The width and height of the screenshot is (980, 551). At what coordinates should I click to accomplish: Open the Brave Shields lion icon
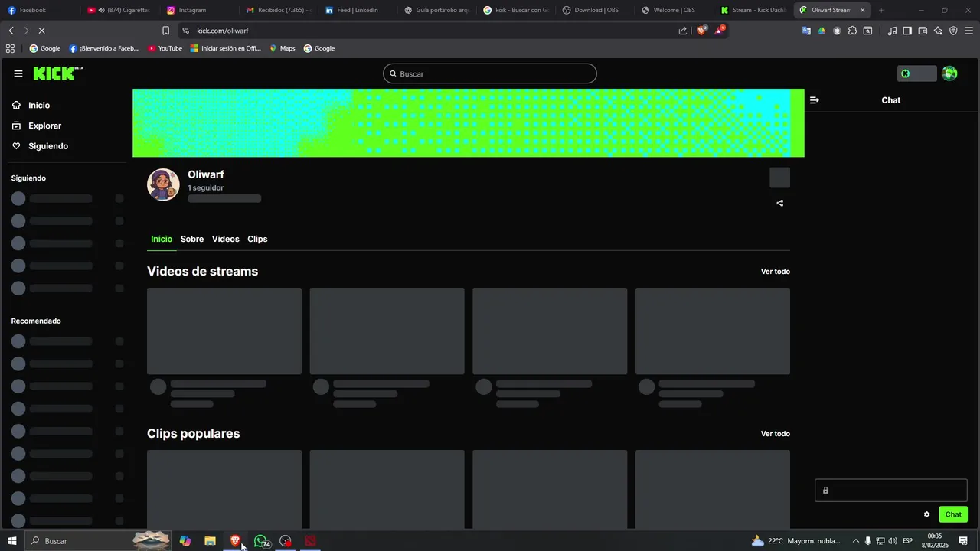[701, 31]
